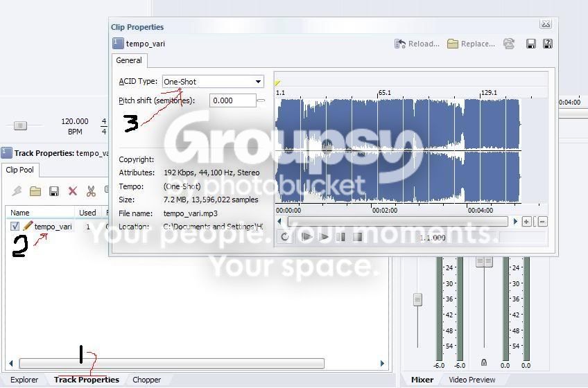Viewport: 588px width, 388px height.
Task: Click the waveform scroll right arrow
Action: [x=515, y=222]
